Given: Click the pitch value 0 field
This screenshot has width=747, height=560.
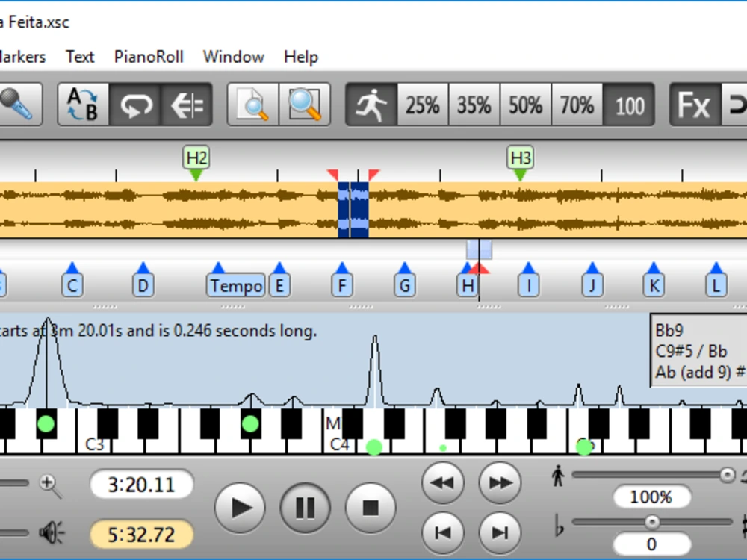Looking at the screenshot, I should 651,544.
